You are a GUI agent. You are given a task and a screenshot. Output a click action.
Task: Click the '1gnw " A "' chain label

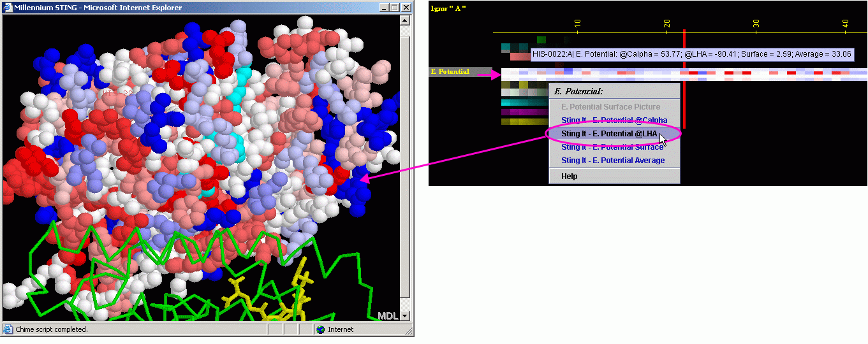point(448,8)
